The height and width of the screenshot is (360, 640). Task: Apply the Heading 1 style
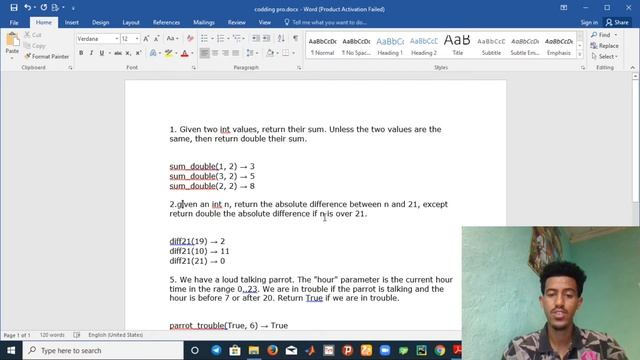pos(390,46)
